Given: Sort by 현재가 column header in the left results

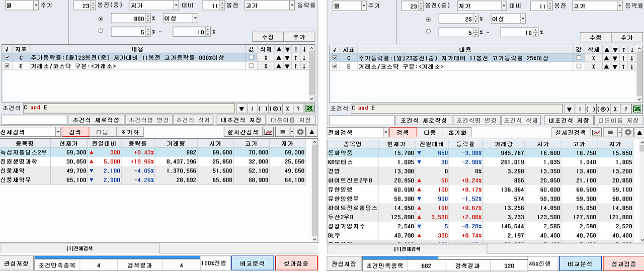Looking at the screenshot, I should coord(68,144).
